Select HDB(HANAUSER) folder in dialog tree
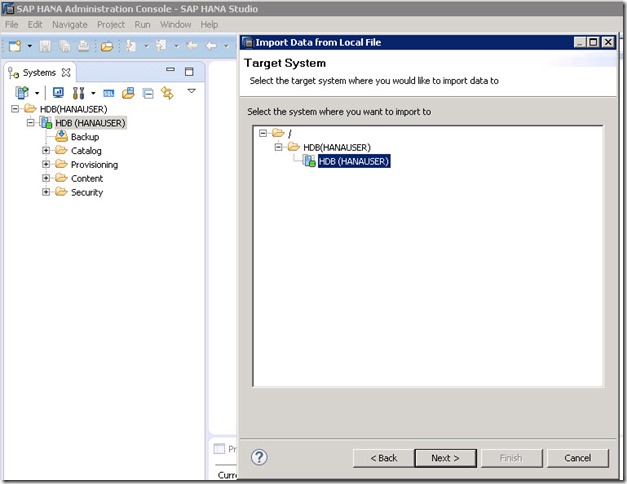The width and height of the screenshot is (627, 484). [x=337, y=148]
